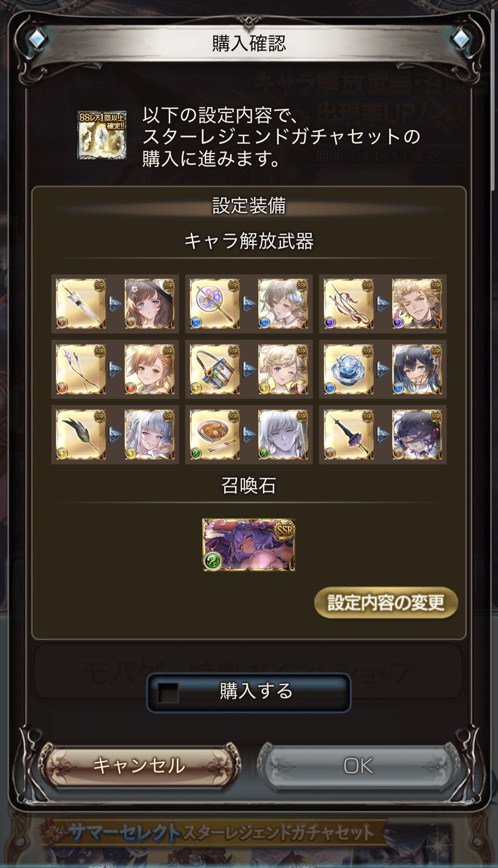This screenshot has width=498, height=868.
Task: Tap the sunflower bag weapon icon
Action: coord(215,369)
